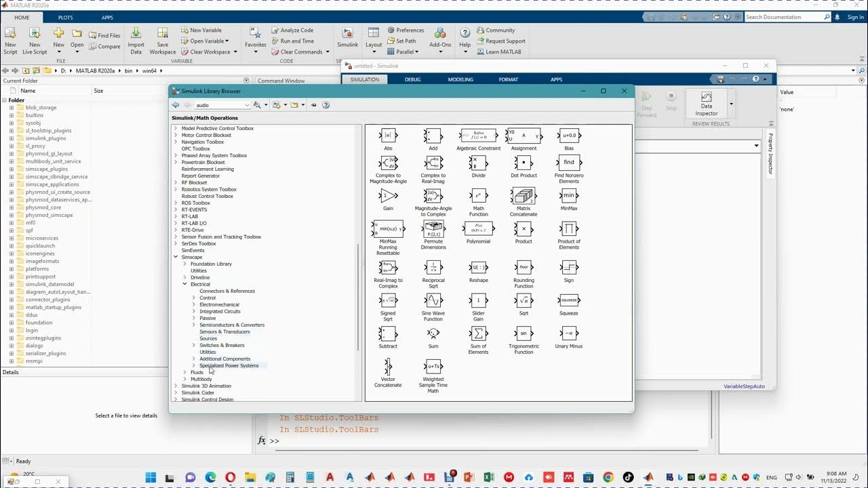This screenshot has width=868, height=488.
Task: Open the Library Browser search text dropdown
Action: (246, 105)
